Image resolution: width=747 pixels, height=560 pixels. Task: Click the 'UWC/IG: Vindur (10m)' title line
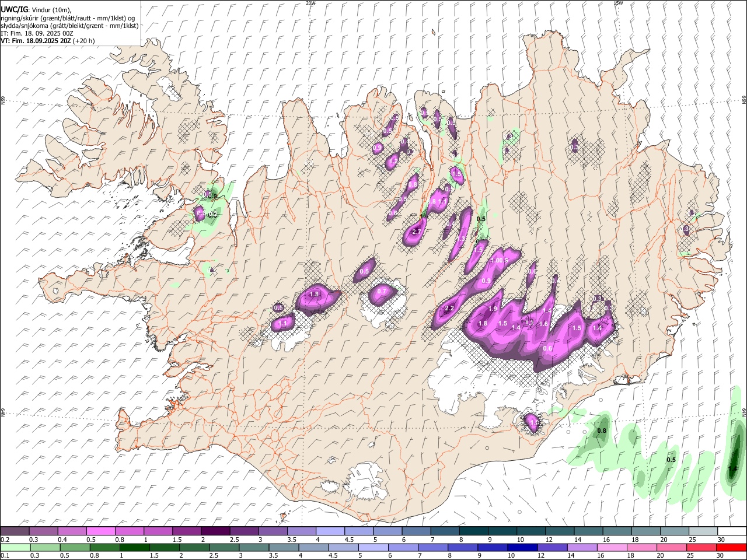(36, 10)
